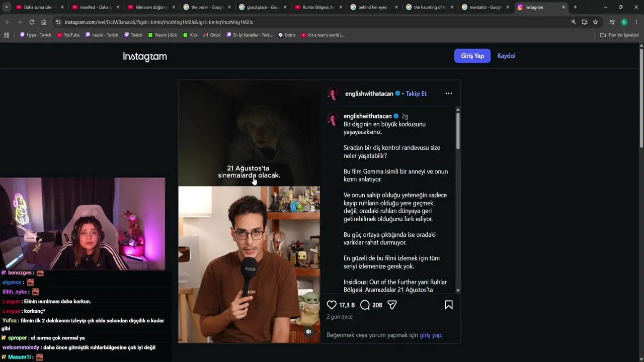Bookmark this page with the star icon

[595, 22]
